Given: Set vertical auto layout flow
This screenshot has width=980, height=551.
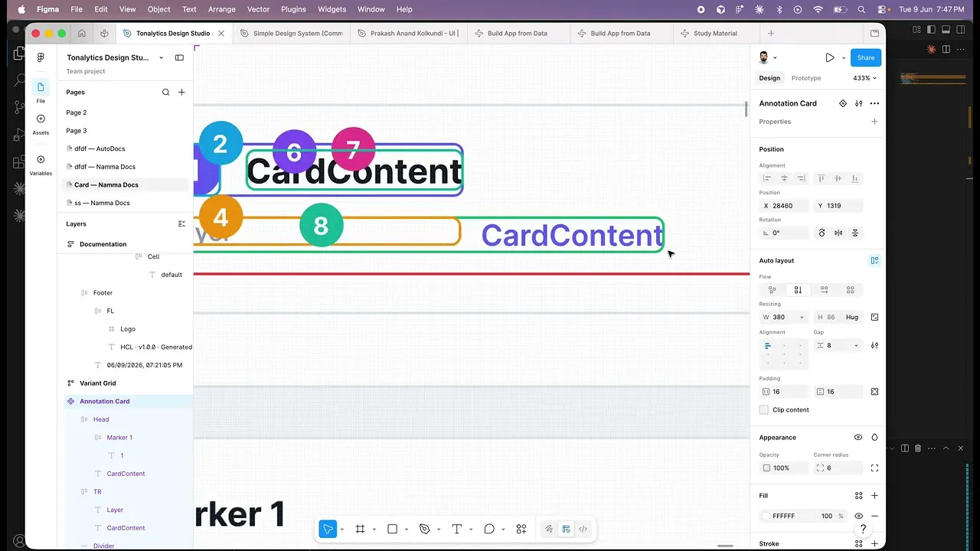Looking at the screenshot, I should click(x=798, y=290).
